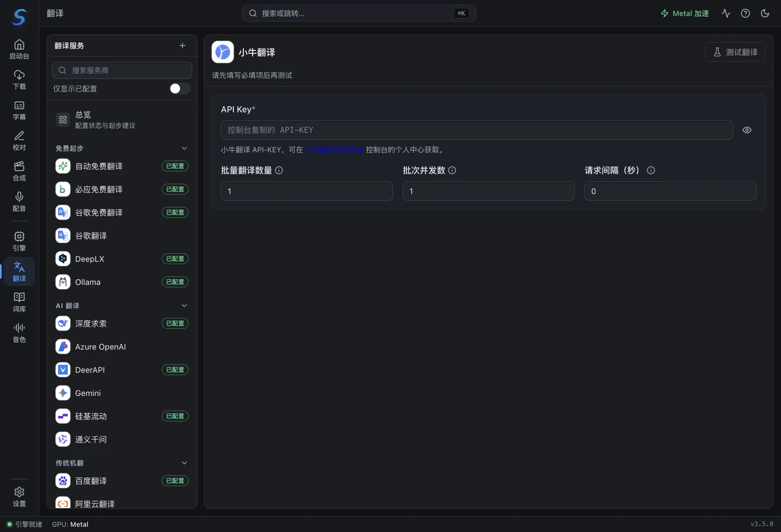
Task: Select Ollama service
Action: (122, 282)
